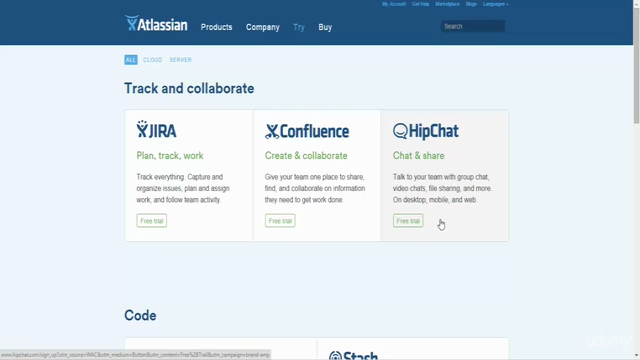Click the Stash logo in Code section
This screenshot has height=360, width=640.
[x=353, y=355]
